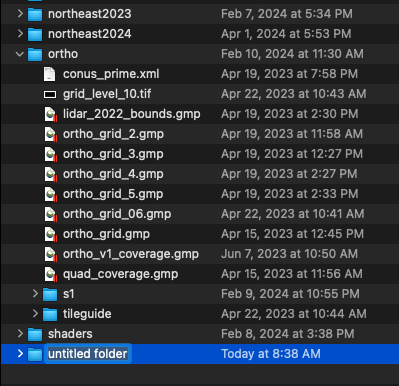Expand the s1 folder chevron

35,294
